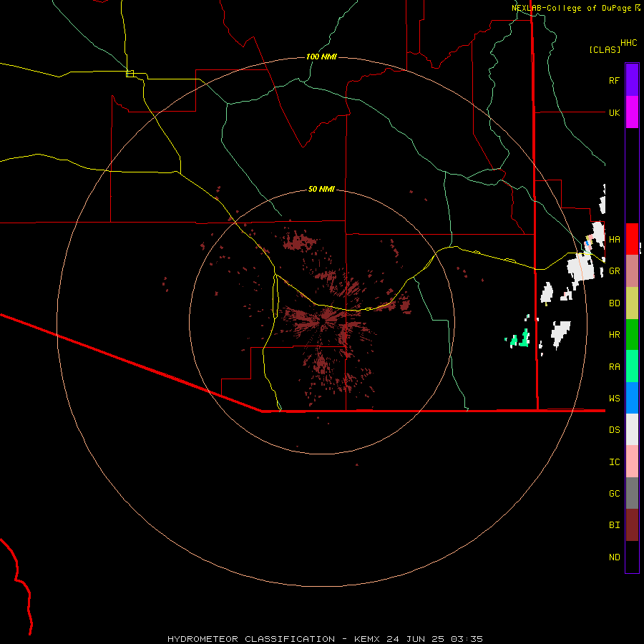Viewport: 644px width, 644px height.
Task: Click the BI legend label
Action: (614, 525)
